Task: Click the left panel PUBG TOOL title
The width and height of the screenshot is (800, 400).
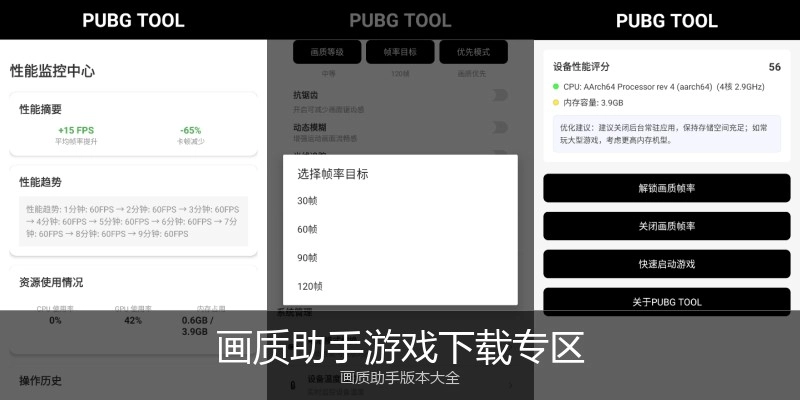Action: pyautogui.click(x=133, y=20)
